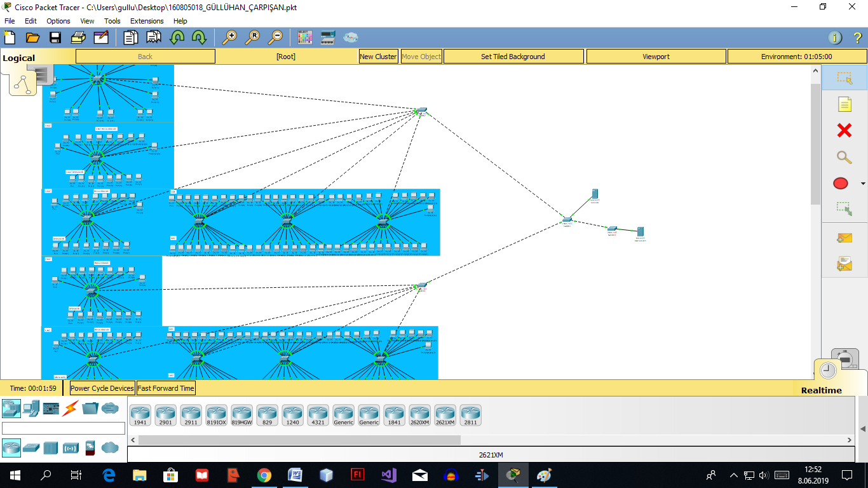
Task: Expand device panel with right side arrow
Action: pos(862,429)
